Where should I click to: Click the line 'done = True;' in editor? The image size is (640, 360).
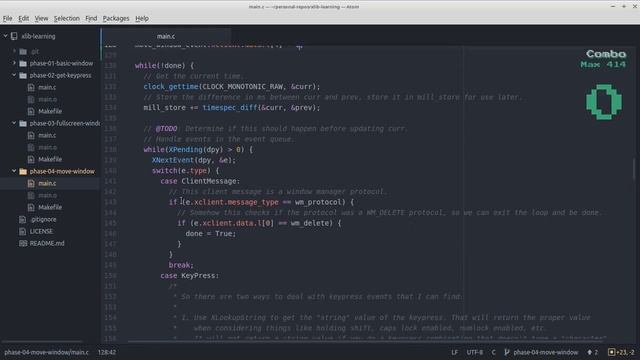click(211, 233)
